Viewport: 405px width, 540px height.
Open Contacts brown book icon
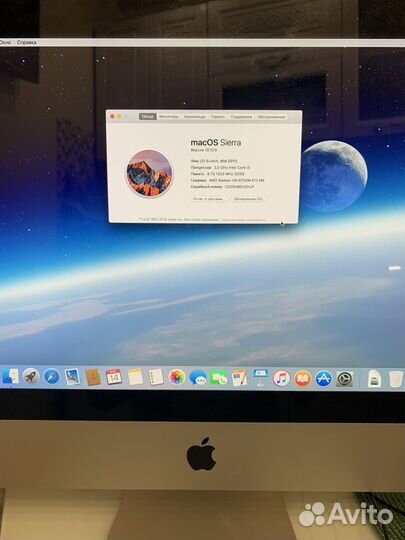tap(93, 377)
